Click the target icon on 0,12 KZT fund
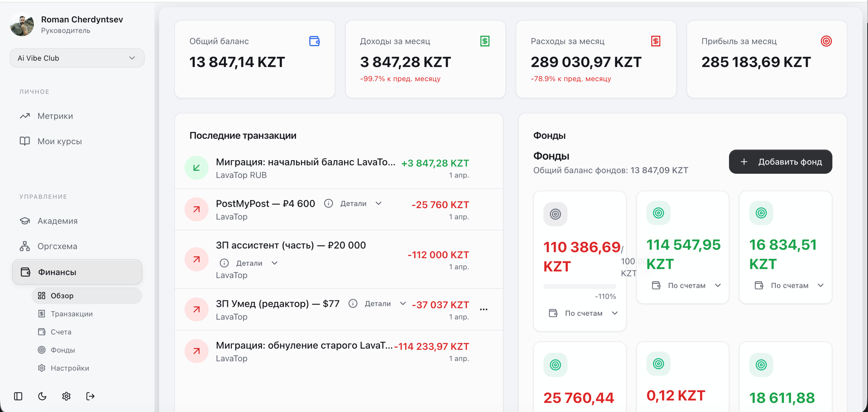 pos(658,364)
